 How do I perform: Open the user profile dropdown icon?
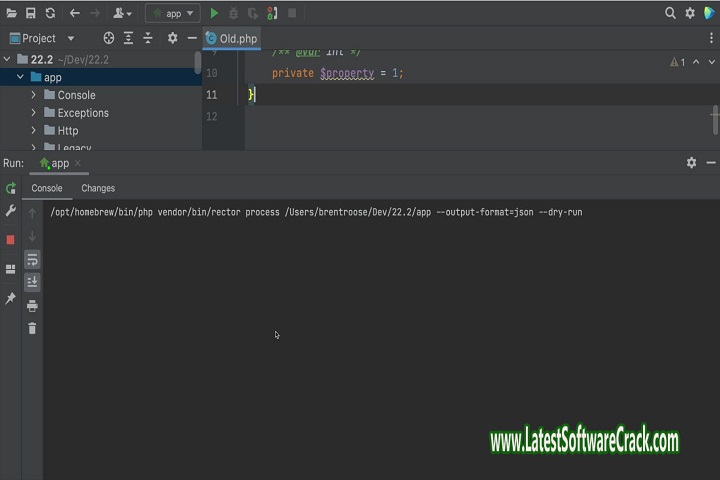pos(122,13)
